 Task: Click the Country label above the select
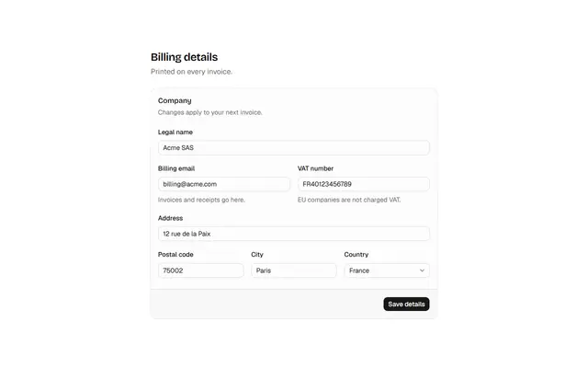tap(356, 255)
